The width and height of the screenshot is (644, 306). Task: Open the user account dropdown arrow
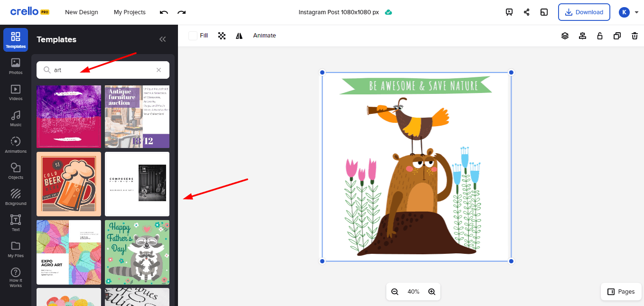pyautogui.click(x=636, y=12)
